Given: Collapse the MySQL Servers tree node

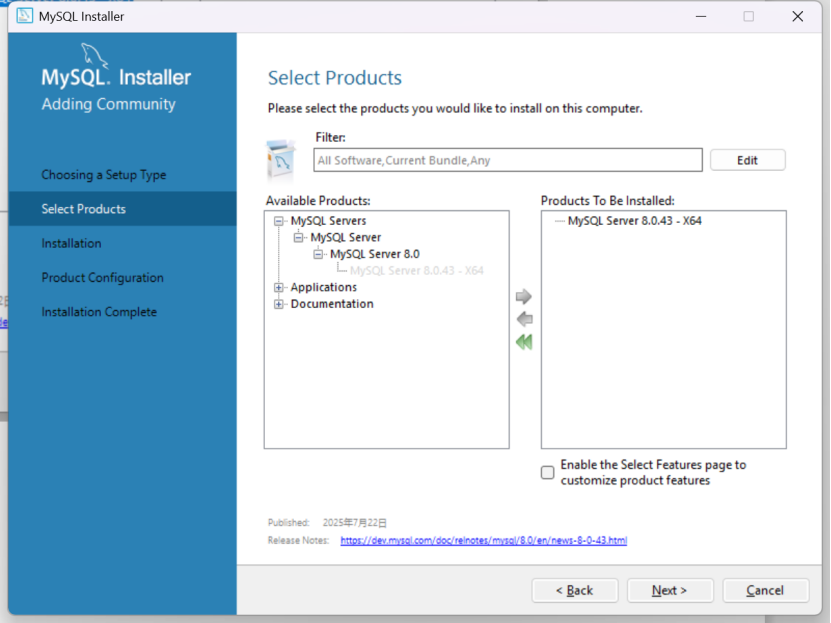Looking at the screenshot, I should pos(278,220).
